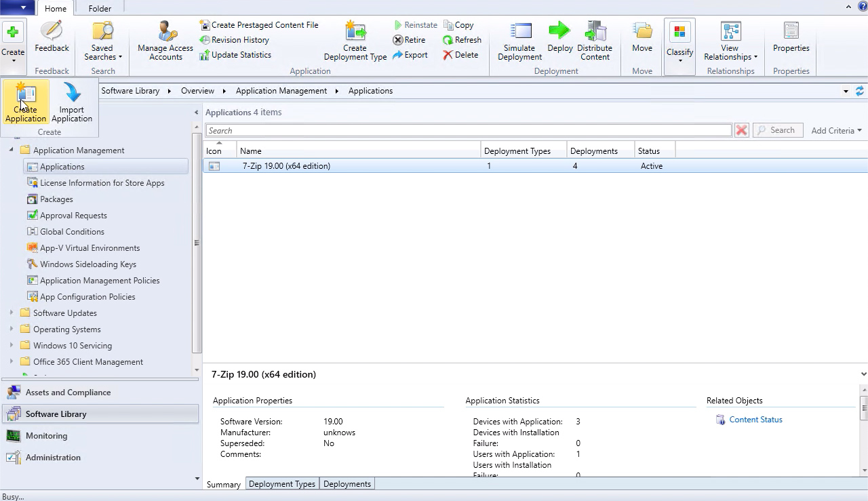
Task: Open the Administration workspace
Action: point(100,458)
